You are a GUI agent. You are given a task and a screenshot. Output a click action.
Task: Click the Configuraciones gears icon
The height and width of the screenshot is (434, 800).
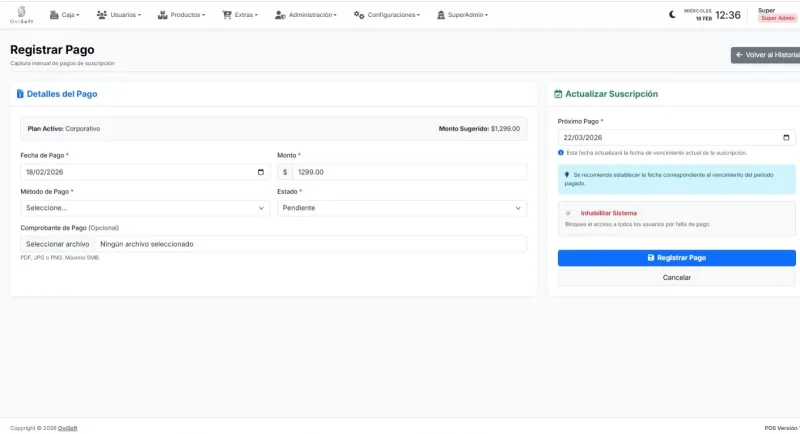tap(358, 15)
